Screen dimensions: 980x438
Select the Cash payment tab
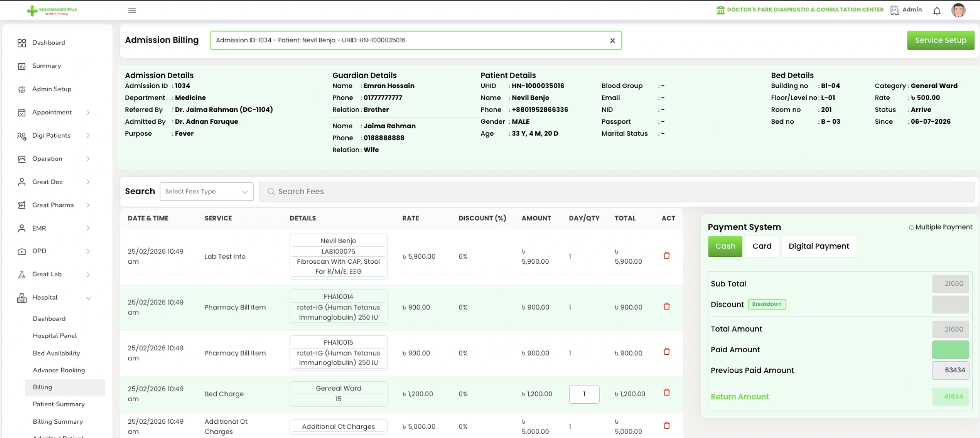pyautogui.click(x=725, y=246)
